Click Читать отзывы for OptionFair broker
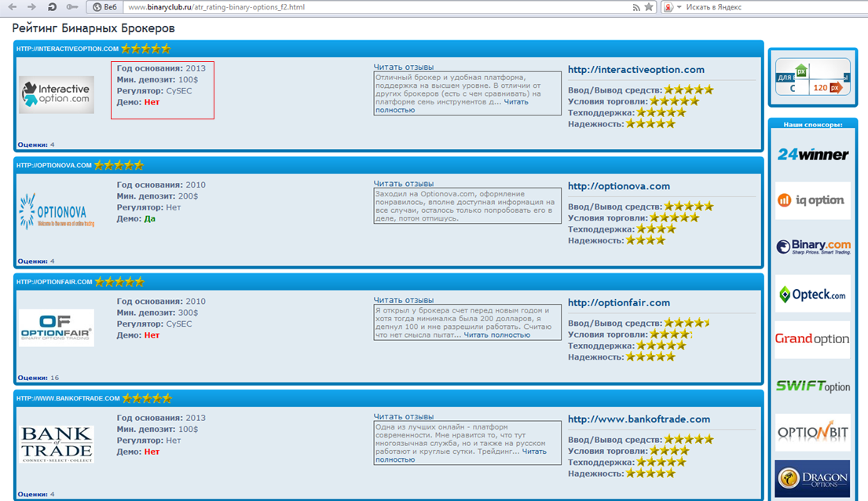Screen dimensions: 868x501 coord(403,300)
